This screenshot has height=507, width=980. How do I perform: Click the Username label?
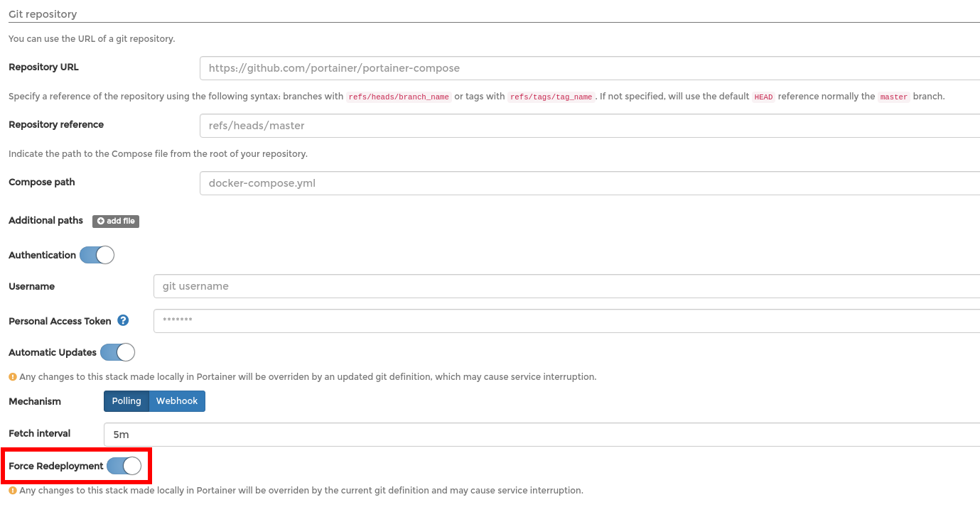(x=32, y=286)
